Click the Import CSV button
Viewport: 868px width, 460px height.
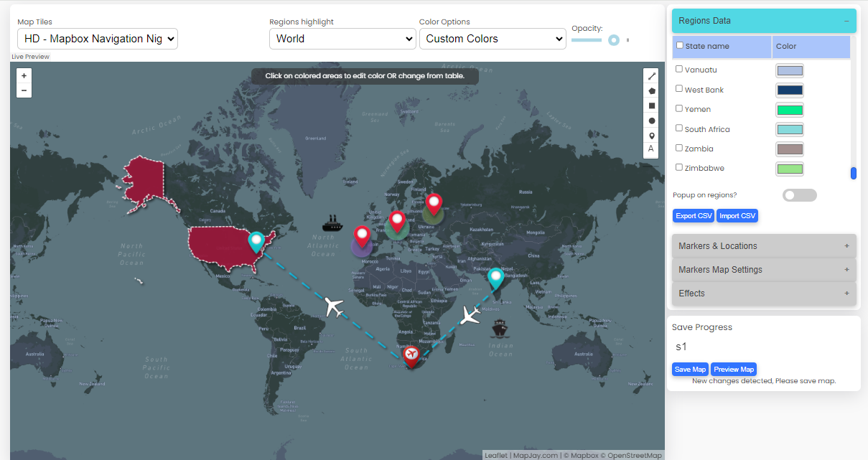pos(737,216)
